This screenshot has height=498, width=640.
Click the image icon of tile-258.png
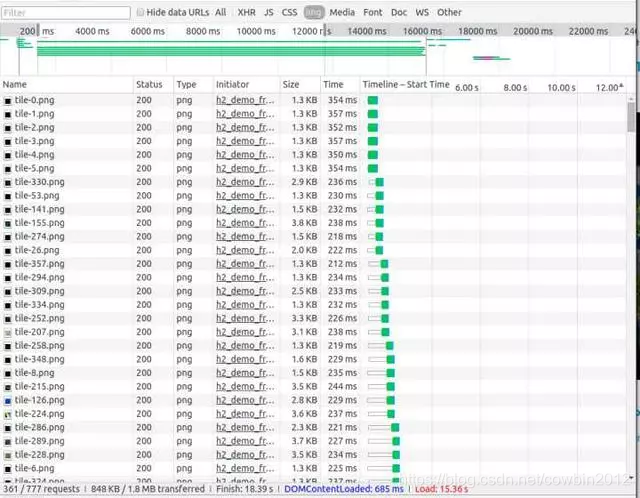8,346
